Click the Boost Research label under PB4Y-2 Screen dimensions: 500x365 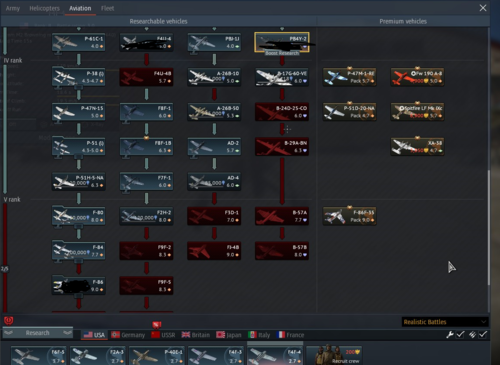pyautogui.click(x=282, y=53)
